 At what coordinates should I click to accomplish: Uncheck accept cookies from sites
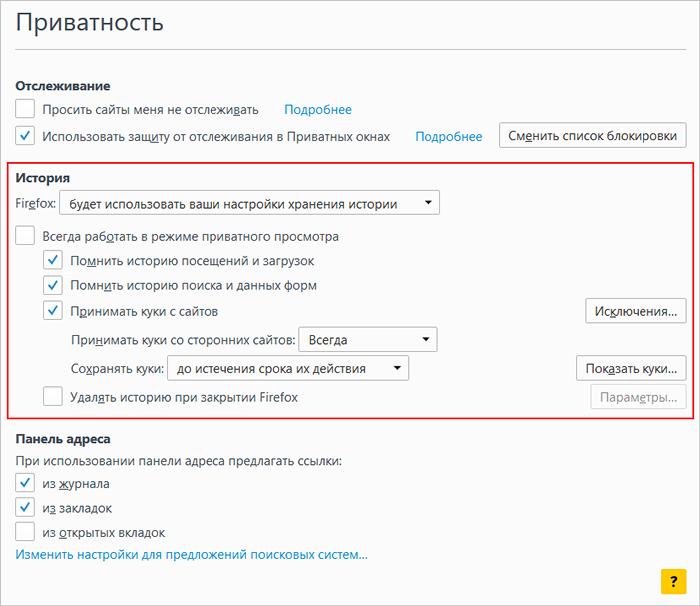(53, 311)
